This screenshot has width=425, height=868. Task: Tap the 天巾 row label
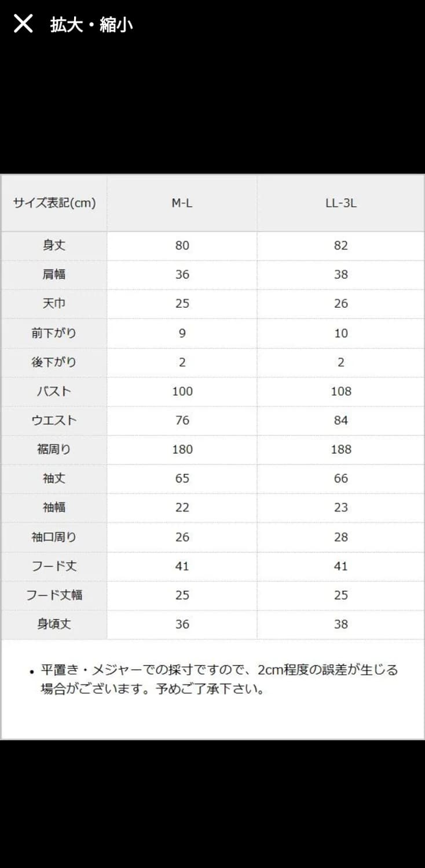pos(54,304)
